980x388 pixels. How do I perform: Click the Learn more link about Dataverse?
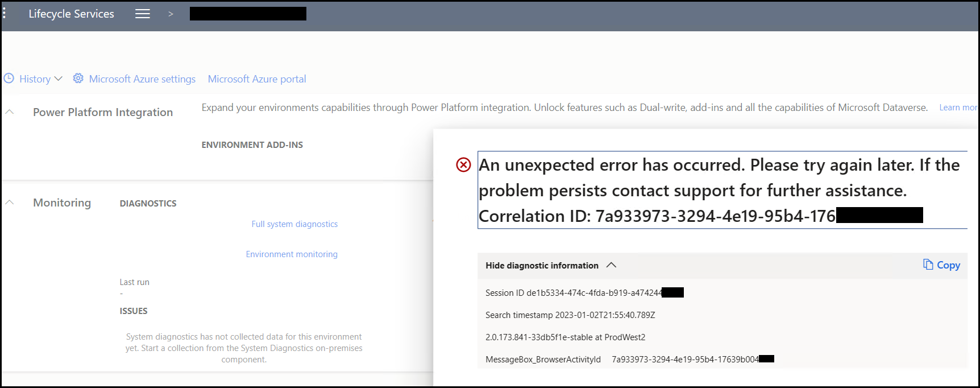pyautogui.click(x=958, y=107)
